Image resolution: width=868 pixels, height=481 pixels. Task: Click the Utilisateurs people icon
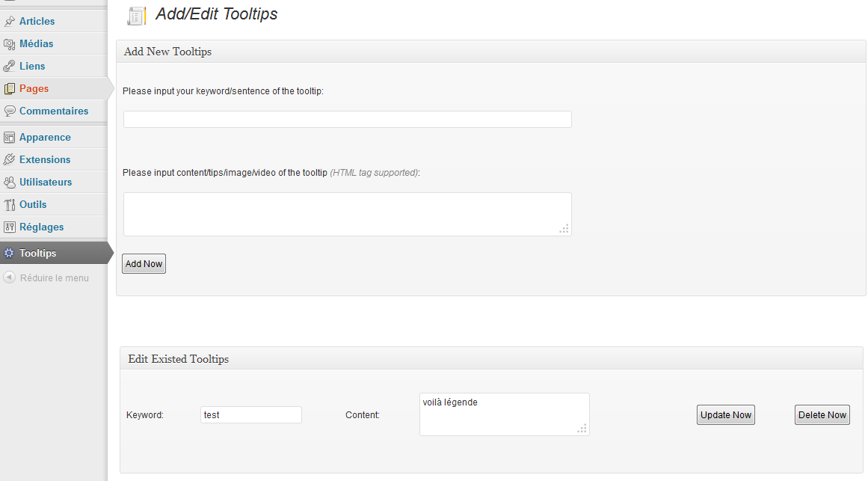[10, 183]
